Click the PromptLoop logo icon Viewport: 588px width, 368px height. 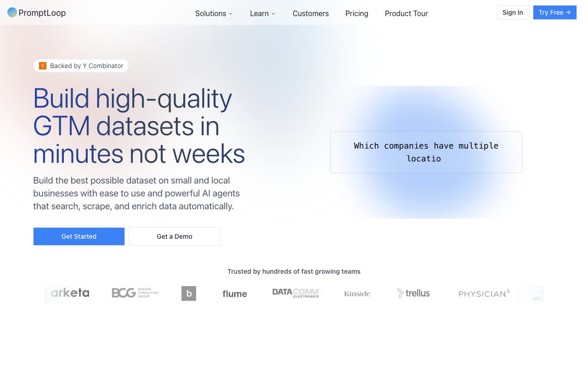pos(12,12)
